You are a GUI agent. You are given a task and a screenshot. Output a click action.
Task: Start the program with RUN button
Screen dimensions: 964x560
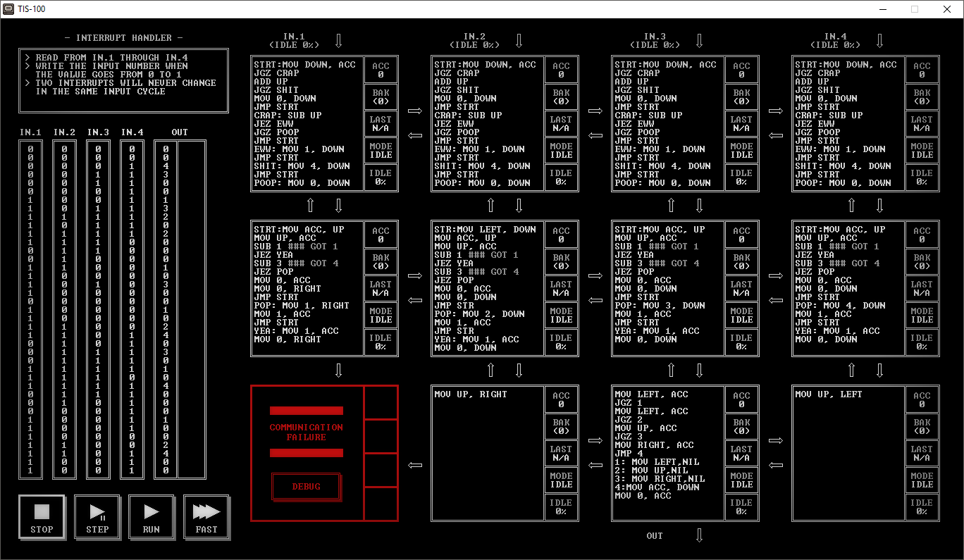[152, 517]
